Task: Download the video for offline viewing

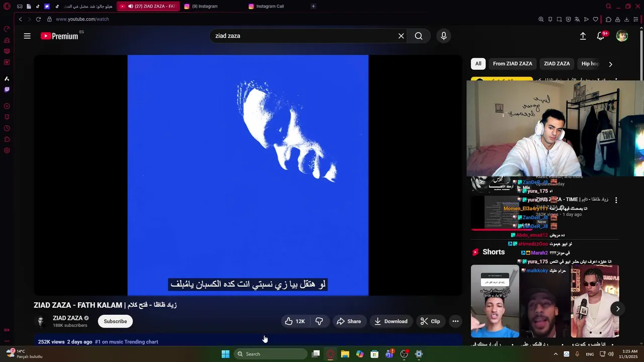Action: tap(391, 321)
